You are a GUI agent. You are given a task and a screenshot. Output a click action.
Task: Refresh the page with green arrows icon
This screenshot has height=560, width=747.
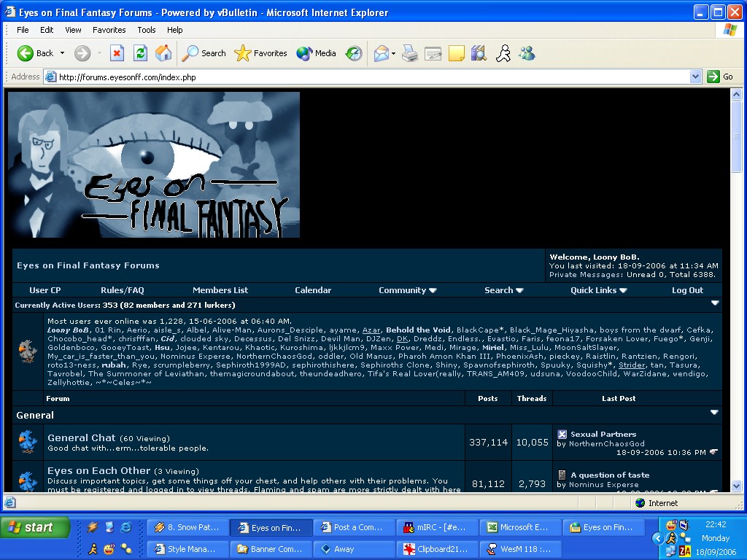point(140,53)
